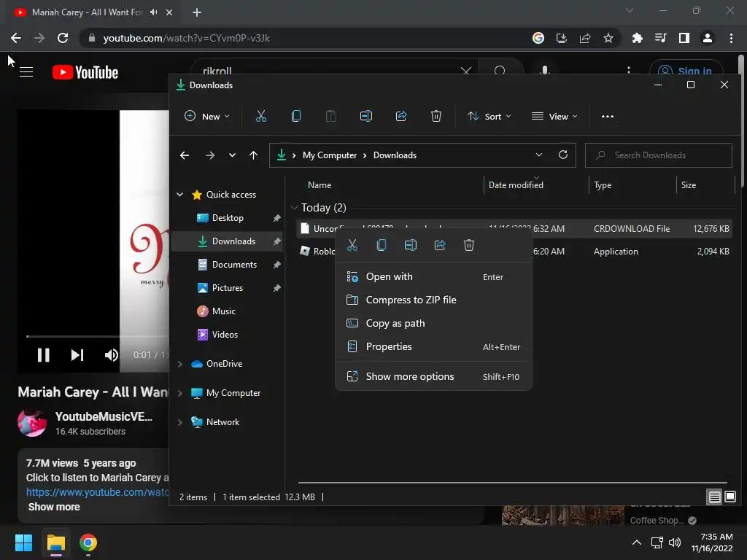Choose Open with from context menu
This screenshot has width=747, height=560.
[x=433, y=276]
